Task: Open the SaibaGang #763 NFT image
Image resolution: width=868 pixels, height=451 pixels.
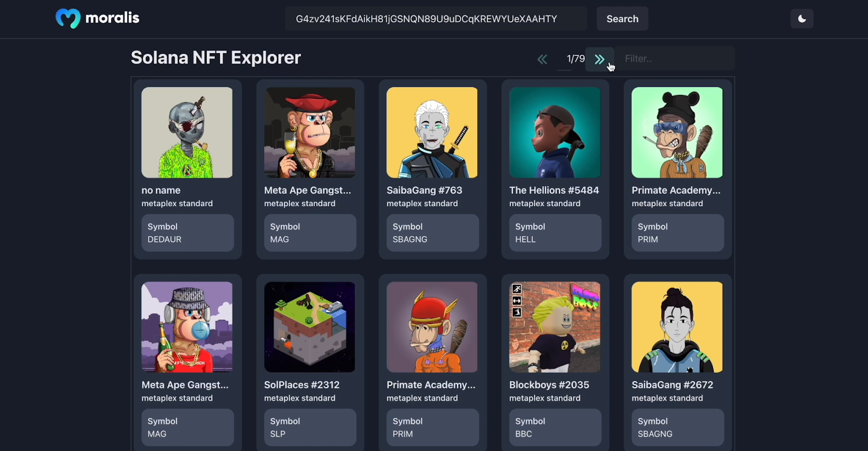Action: pyautogui.click(x=432, y=132)
